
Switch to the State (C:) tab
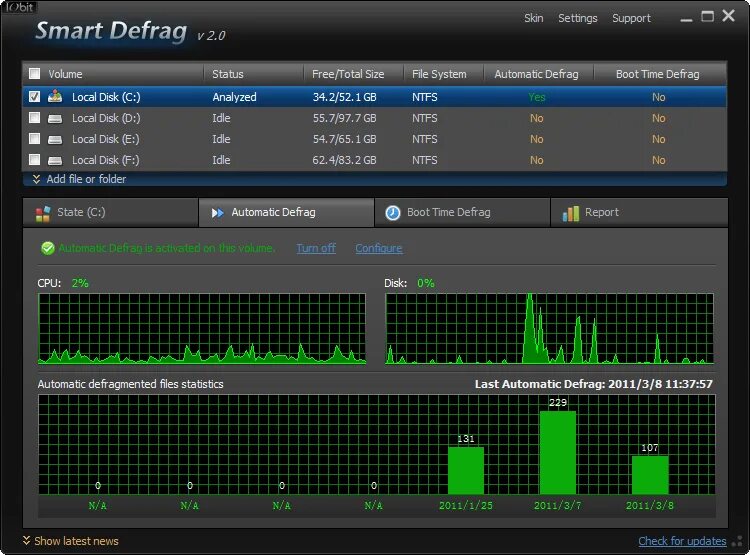110,212
